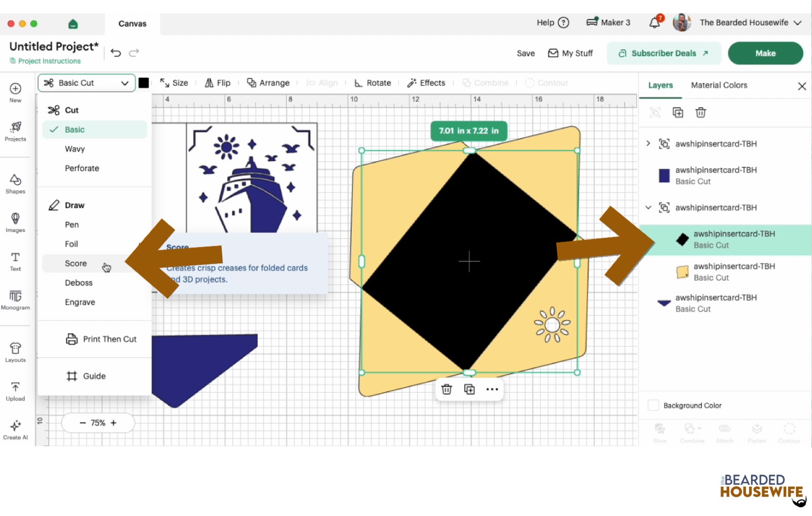Open the Basic Cut operation dropdown
This screenshot has width=812, height=516.
click(86, 83)
